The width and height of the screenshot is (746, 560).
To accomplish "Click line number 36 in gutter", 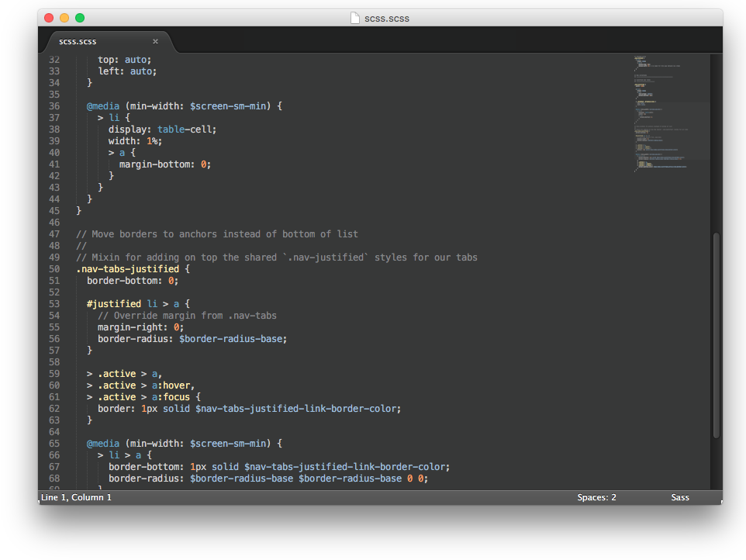I will [54, 106].
